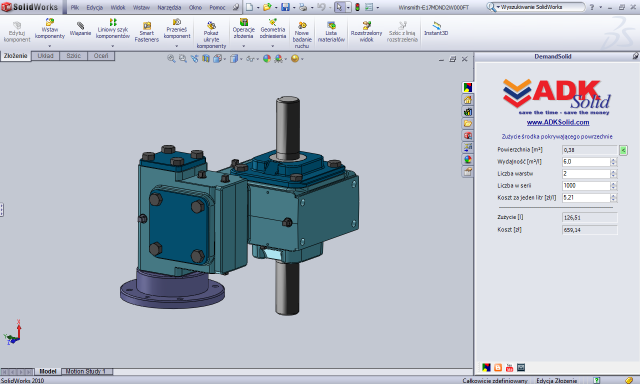Open the Okno menu
Image resolution: width=640 pixels, height=384 pixels.
195,7
